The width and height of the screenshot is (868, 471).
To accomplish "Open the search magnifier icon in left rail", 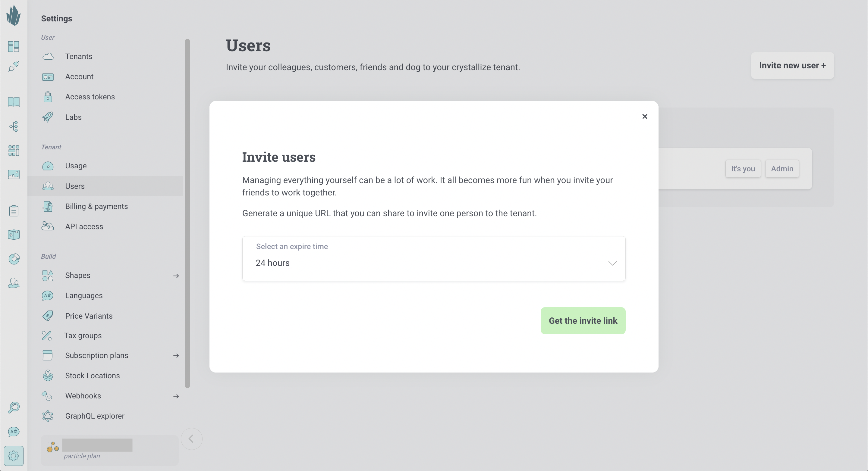I will (x=14, y=407).
